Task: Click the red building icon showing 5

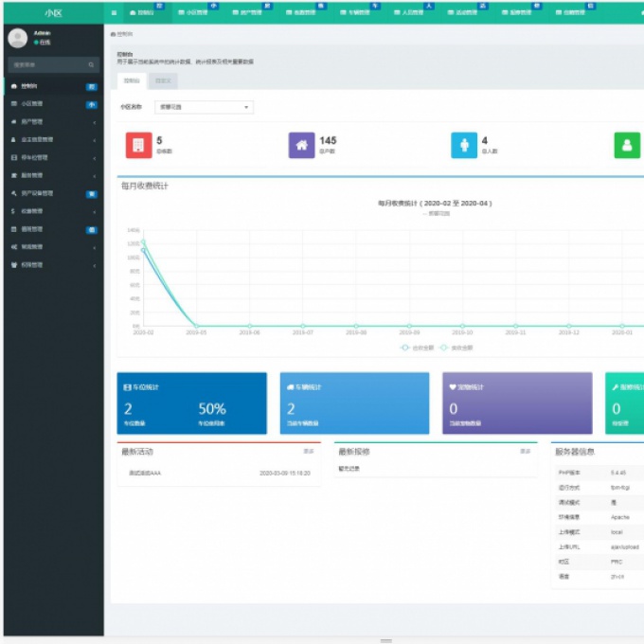Action: (x=139, y=145)
